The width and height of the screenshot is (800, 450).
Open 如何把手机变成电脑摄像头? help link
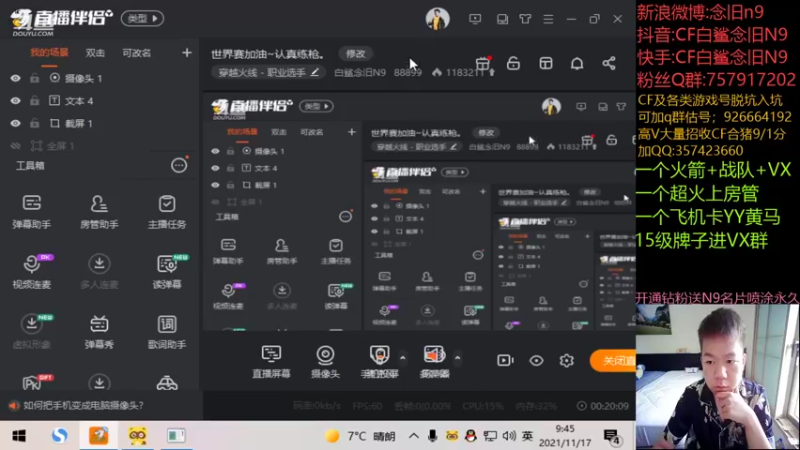(x=84, y=405)
